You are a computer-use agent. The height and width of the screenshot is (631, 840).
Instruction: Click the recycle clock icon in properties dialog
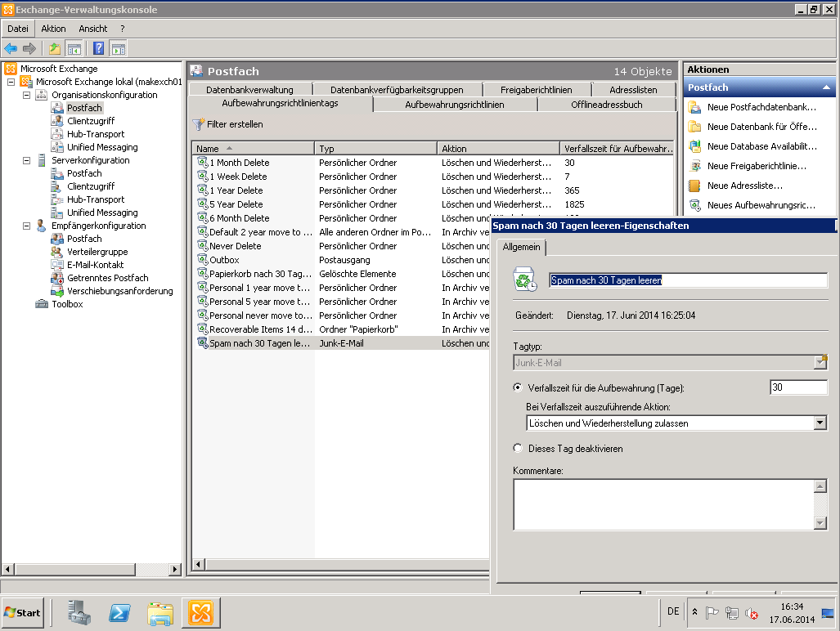[x=525, y=280]
